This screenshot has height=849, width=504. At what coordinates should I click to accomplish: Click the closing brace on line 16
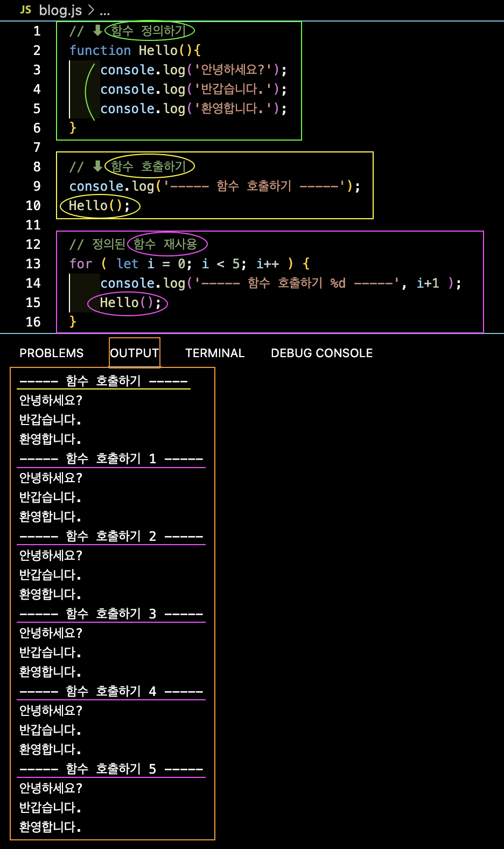pos(73,322)
